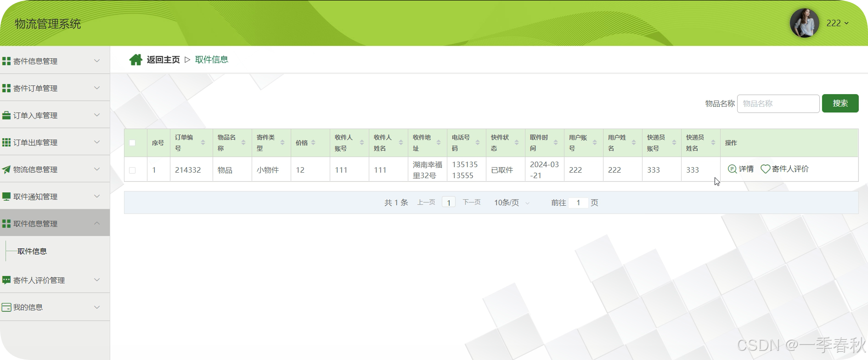Sort by 快件状态 column arrows
Screen dimensions: 868x360
pyautogui.click(x=517, y=143)
